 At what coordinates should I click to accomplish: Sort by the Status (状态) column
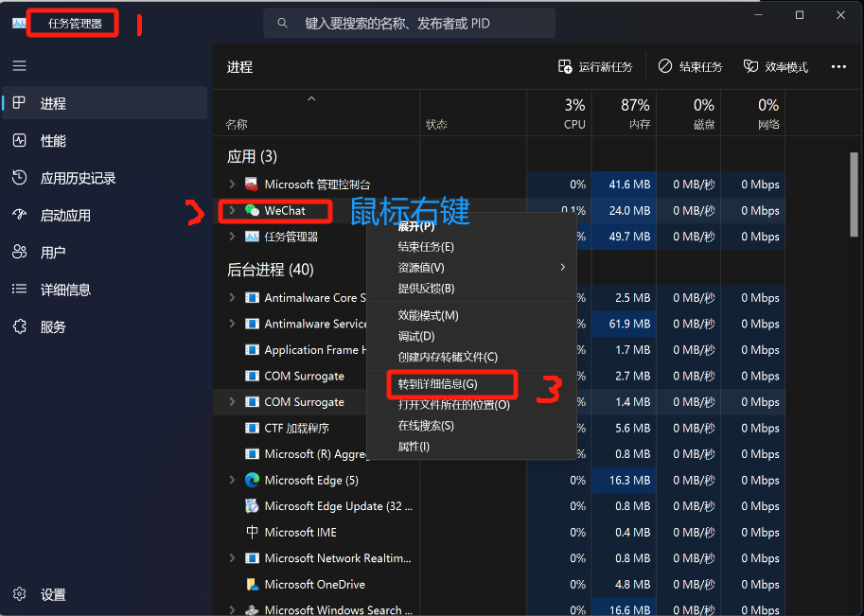pos(473,113)
